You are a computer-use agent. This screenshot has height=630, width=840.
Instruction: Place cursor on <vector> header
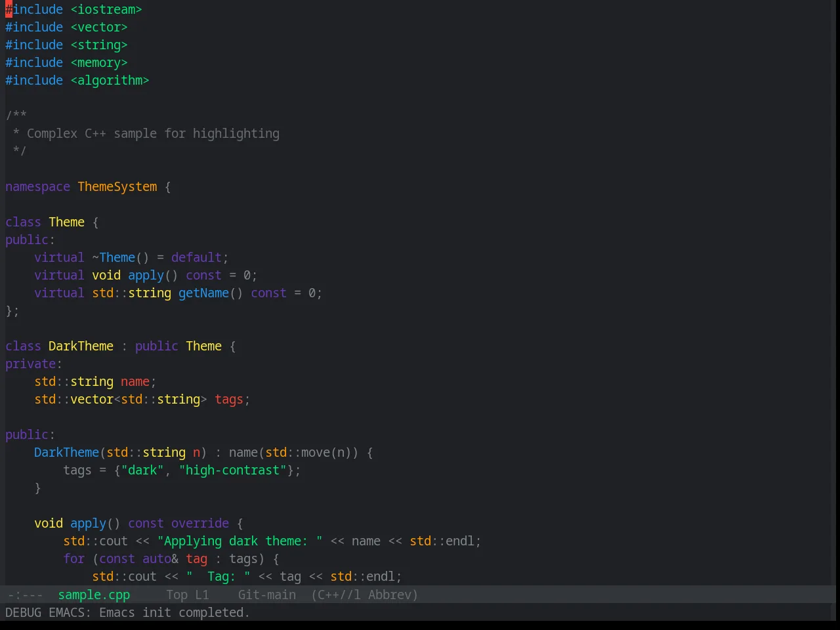coord(99,27)
